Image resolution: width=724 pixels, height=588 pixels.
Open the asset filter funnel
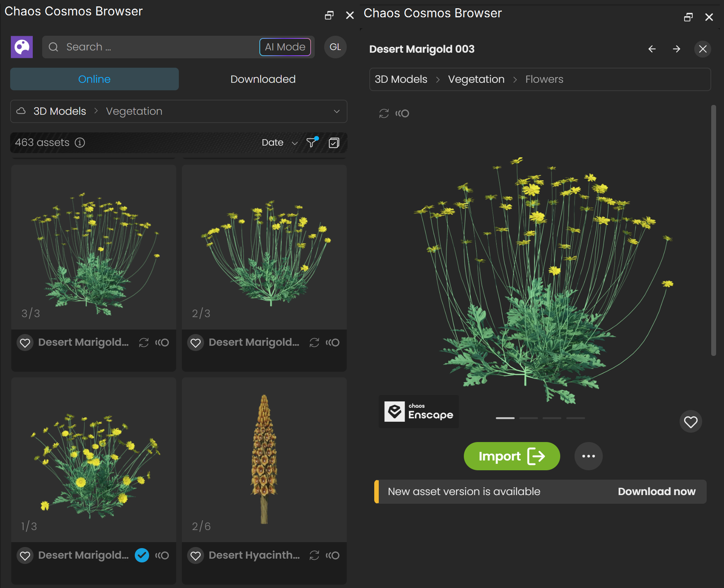tap(312, 142)
